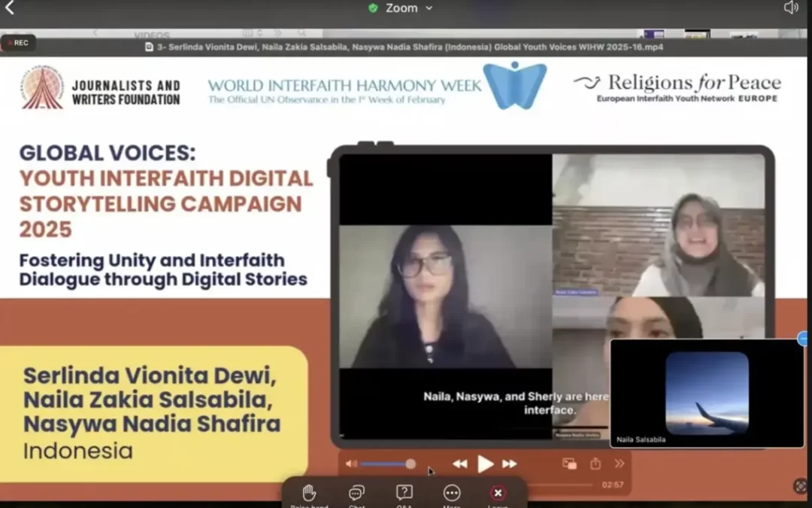The height and width of the screenshot is (508, 812).
Task: Click the rewind button in player
Action: click(459, 464)
